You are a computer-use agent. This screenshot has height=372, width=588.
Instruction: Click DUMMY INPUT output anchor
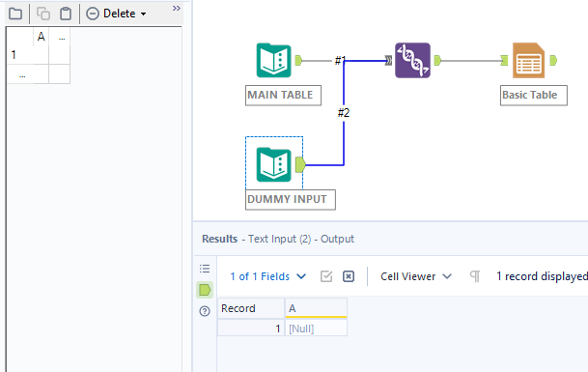click(300, 165)
